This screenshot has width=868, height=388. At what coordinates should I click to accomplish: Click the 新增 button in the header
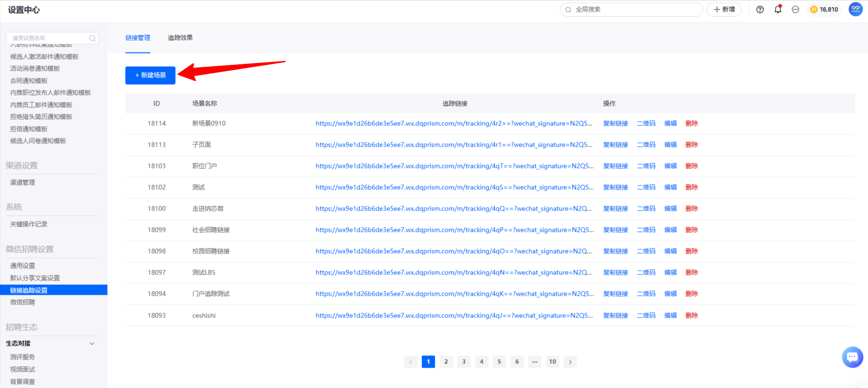pyautogui.click(x=724, y=9)
